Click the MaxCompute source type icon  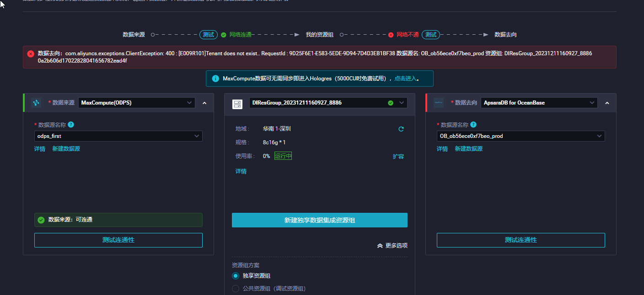coord(36,103)
